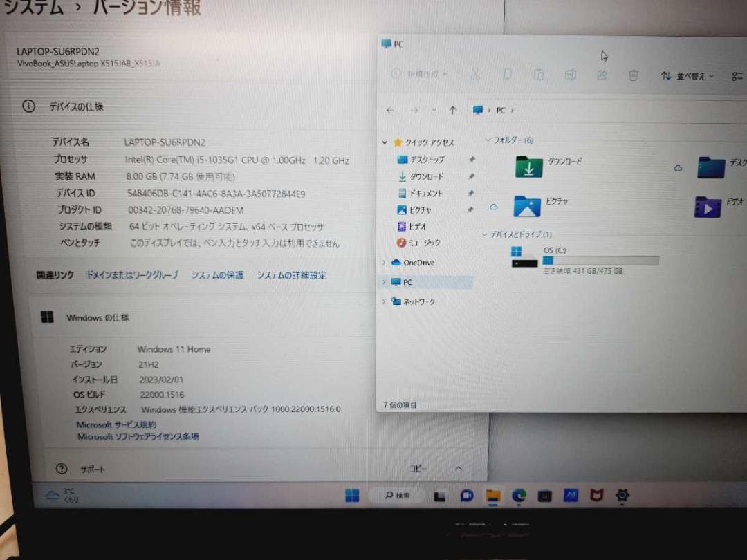
Task: Select the Cut icon in Explorer toolbar
Action: (x=474, y=75)
